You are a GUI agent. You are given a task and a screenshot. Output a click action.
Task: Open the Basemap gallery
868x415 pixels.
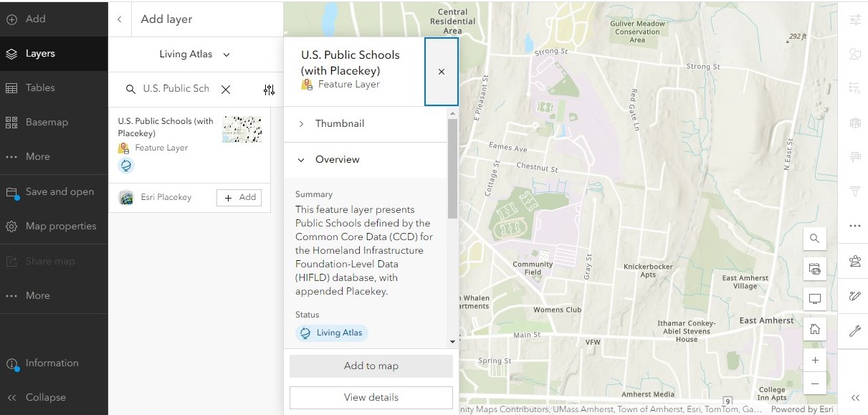54,123
